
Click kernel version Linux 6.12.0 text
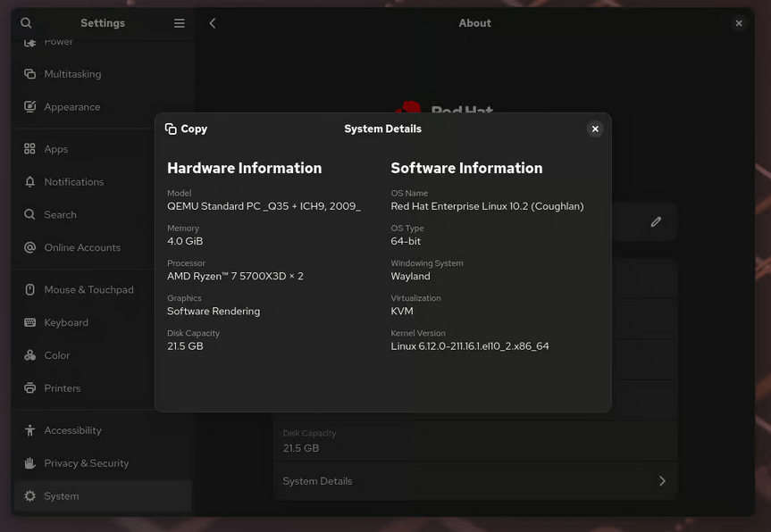(470, 346)
